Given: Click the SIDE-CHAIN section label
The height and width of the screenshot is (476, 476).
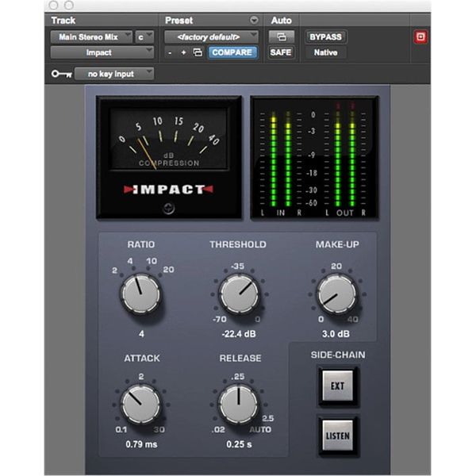Looking at the screenshot, I should click(338, 355).
